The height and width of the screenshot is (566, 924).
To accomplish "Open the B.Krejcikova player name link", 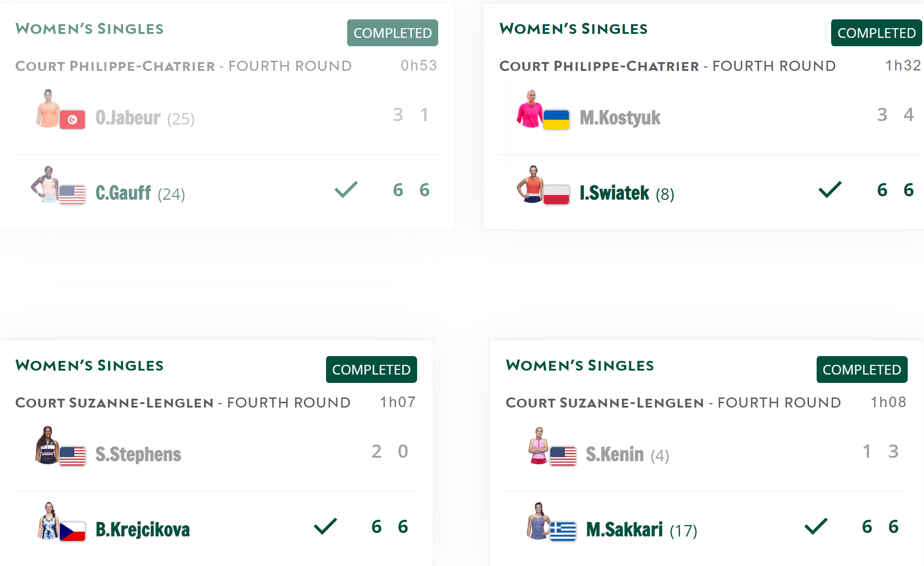I will click(x=143, y=530).
